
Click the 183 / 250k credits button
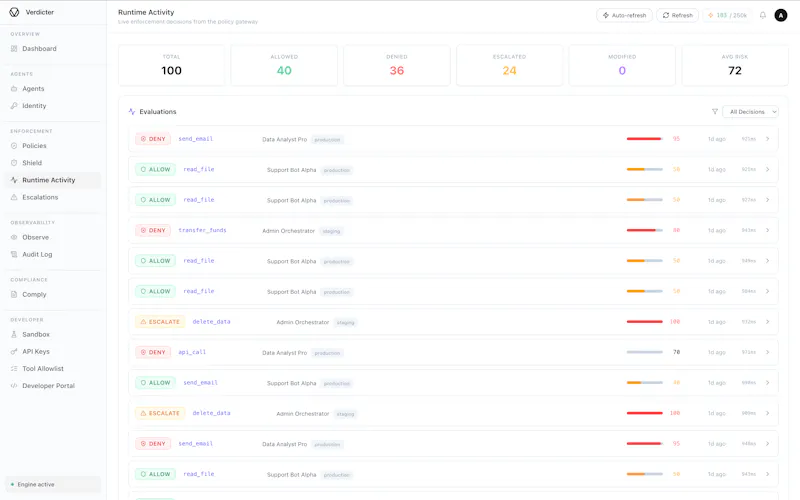pyautogui.click(x=728, y=15)
